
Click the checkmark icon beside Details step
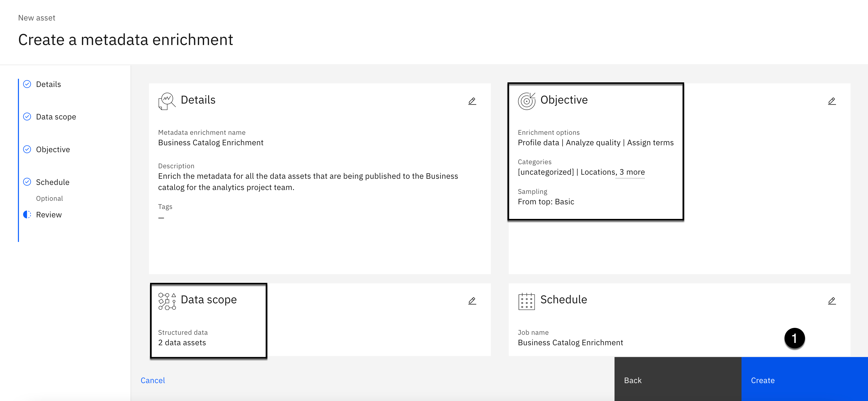(x=27, y=84)
